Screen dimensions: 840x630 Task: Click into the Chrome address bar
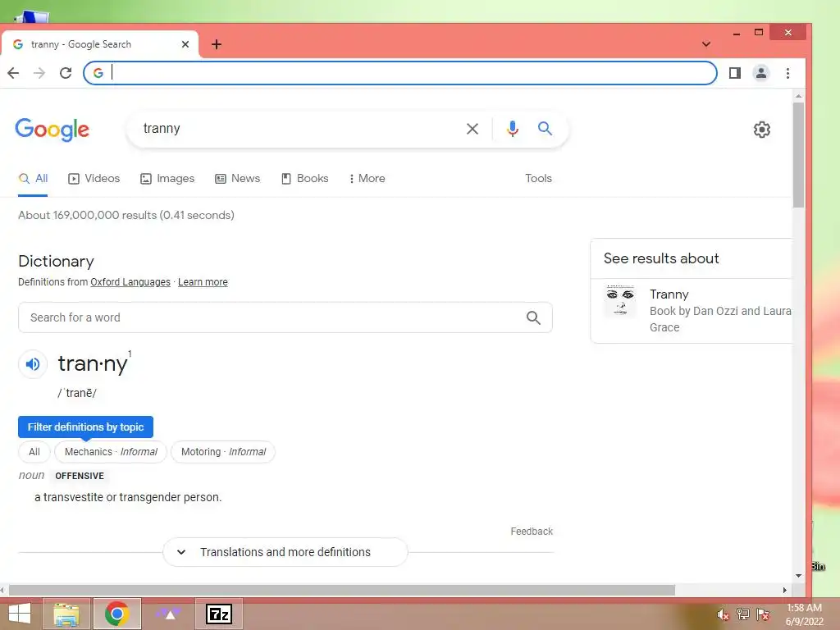[x=399, y=73]
